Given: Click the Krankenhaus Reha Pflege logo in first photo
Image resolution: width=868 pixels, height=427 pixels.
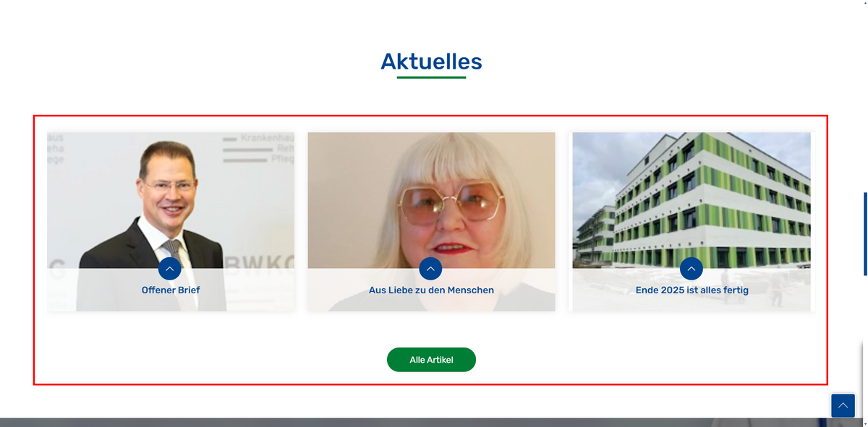Looking at the screenshot, I should [258, 149].
